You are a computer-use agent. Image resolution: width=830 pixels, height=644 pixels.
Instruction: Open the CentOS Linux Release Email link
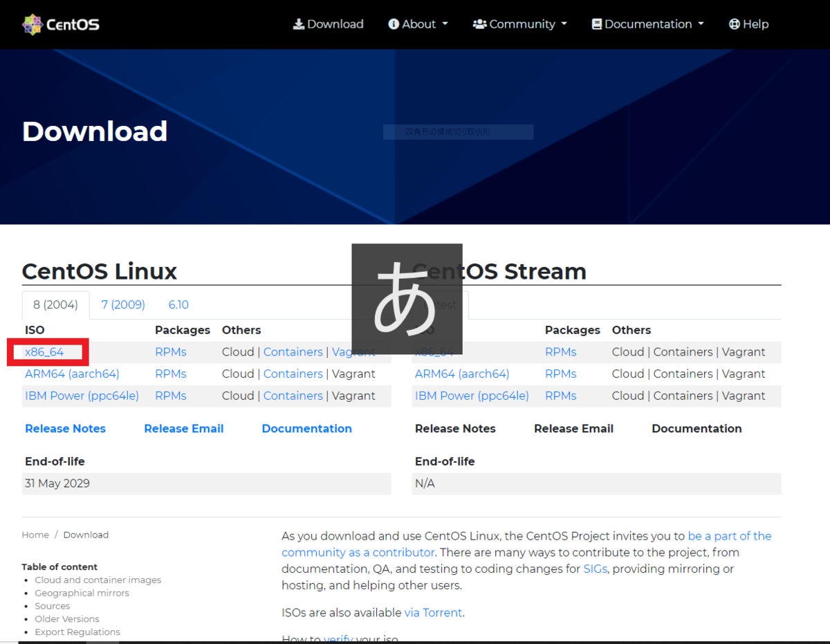point(184,429)
